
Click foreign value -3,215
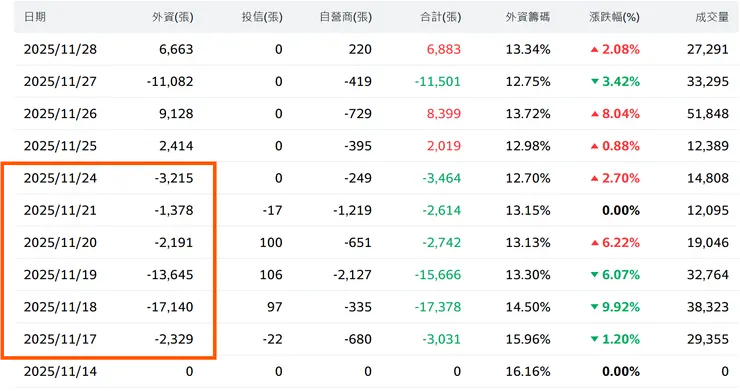174,178
